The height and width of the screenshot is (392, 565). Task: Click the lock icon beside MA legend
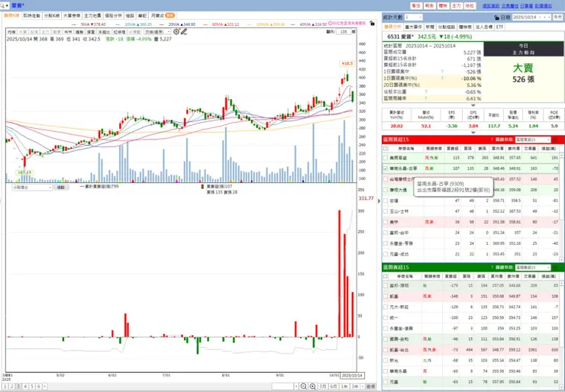coord(373,24)
